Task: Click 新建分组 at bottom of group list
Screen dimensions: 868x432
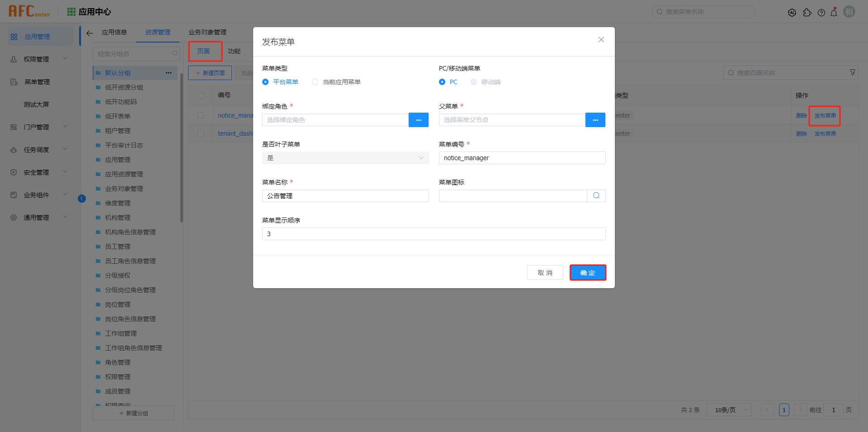Action: coord(133,413)
